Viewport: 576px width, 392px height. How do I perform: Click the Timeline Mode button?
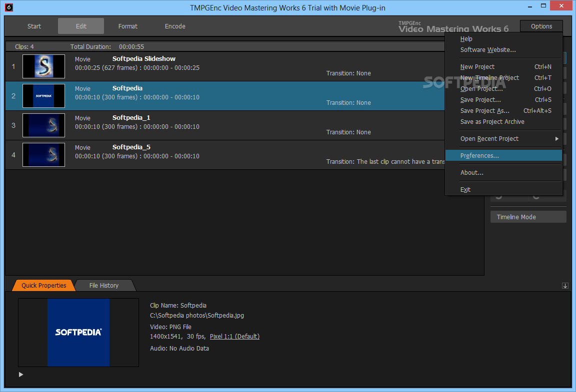(528, 217)
